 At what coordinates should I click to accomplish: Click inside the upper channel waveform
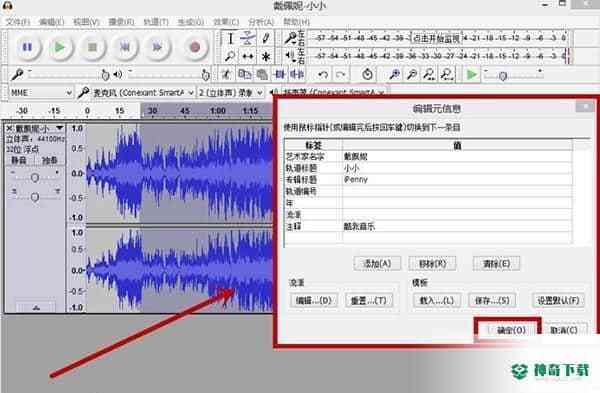tap(179, 174)
